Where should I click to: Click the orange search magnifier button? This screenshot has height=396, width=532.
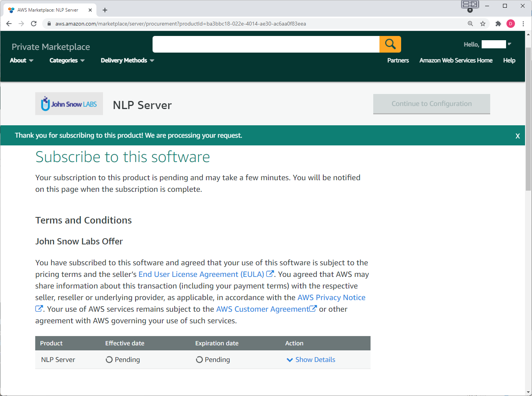(x=390, y=44)
